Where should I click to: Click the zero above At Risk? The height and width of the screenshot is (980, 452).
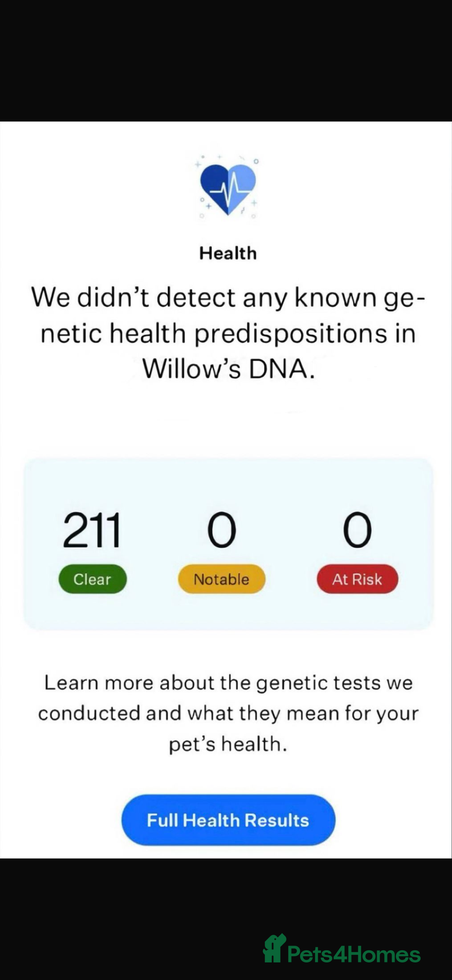click(x=357, y=530)
